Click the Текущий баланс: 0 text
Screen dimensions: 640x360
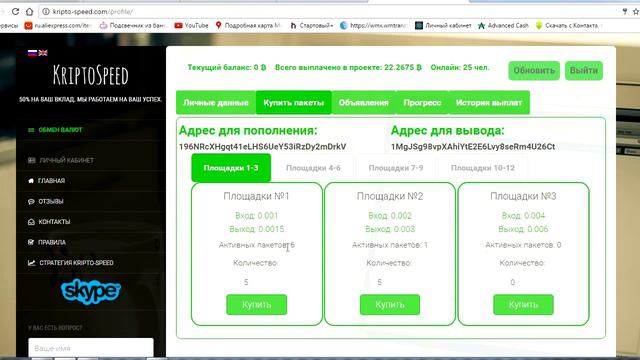coord(227,67)
